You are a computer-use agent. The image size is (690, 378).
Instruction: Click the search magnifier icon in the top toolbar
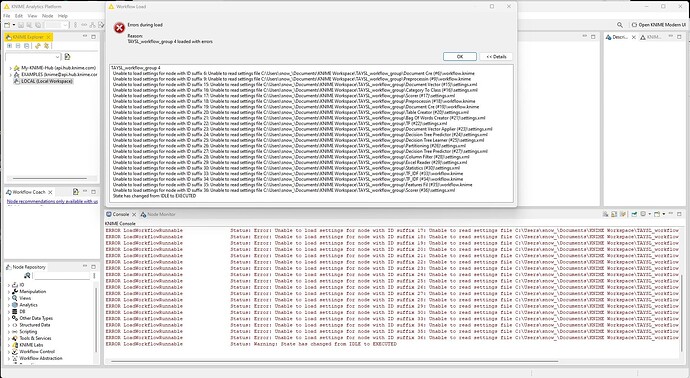620,25
